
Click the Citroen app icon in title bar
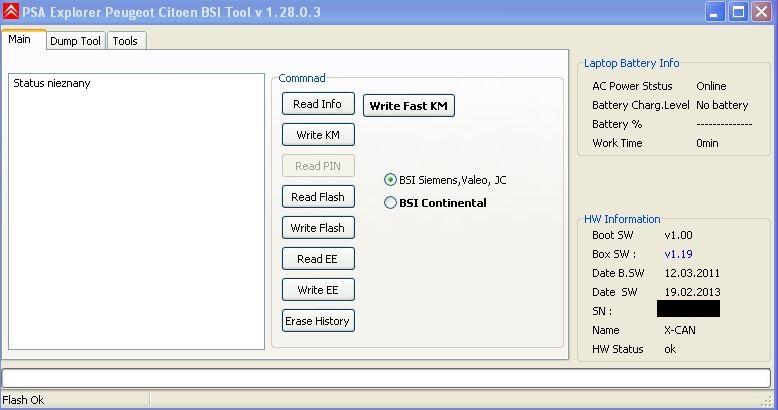coord(11,13)
